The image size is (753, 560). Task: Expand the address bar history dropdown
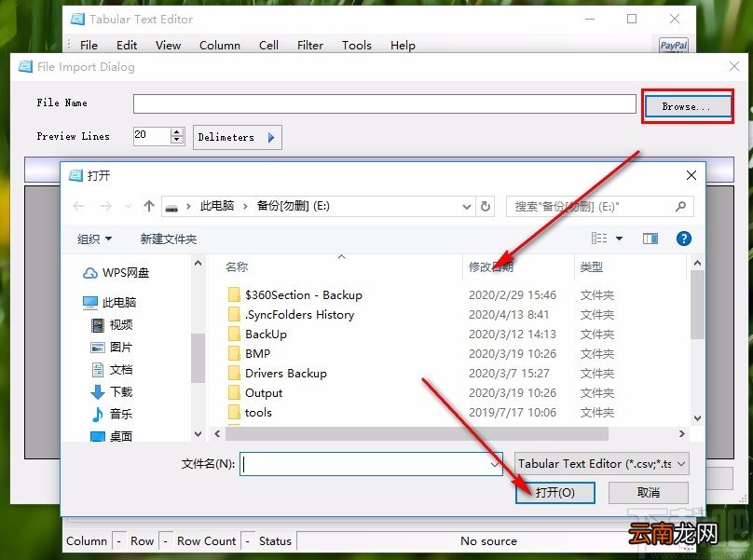(466, 207)
